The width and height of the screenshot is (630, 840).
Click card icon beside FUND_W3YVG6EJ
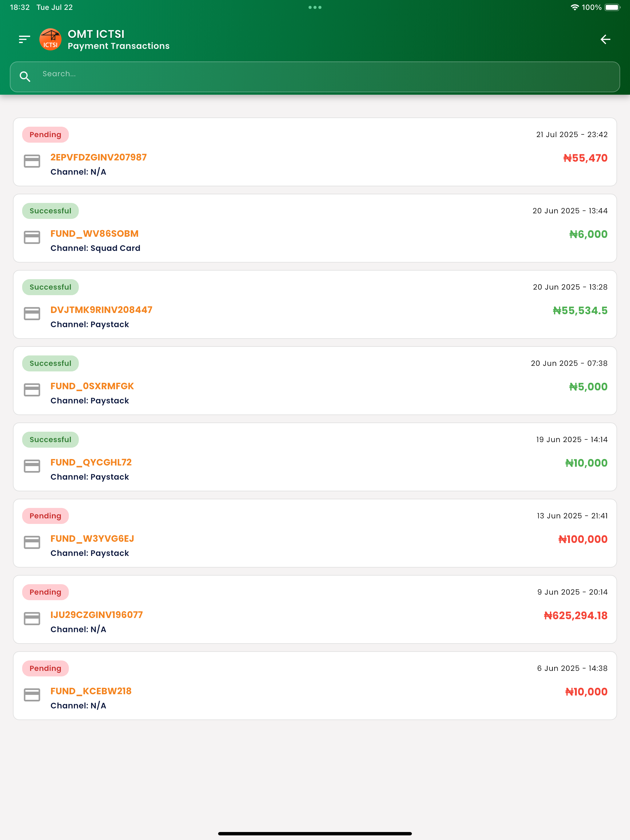coord(32,542)
